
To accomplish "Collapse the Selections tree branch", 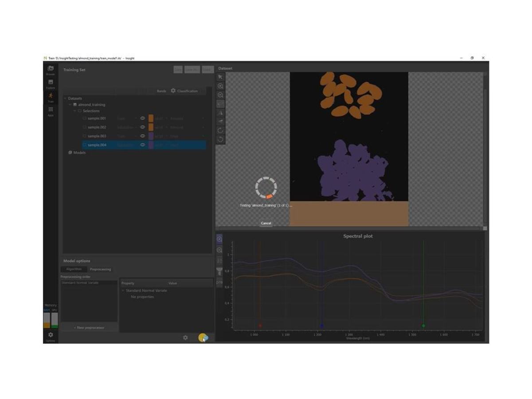I will point(74,111).
